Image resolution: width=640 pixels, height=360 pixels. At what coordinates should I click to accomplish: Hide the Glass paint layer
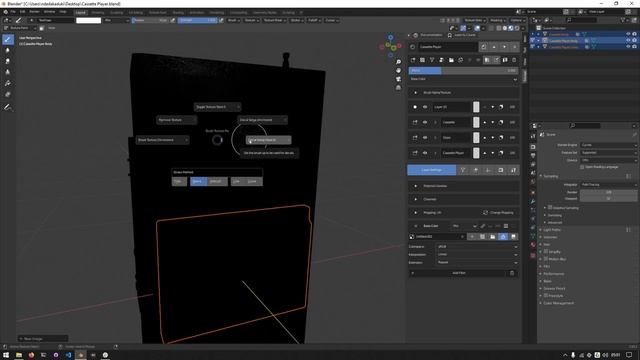pyautogui.click(x=425, y=138)
